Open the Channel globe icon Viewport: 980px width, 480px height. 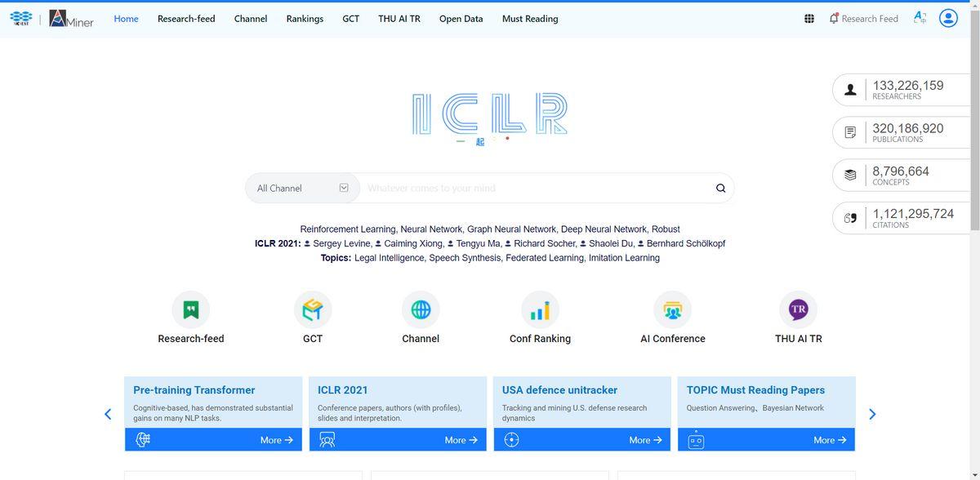[421, 309]
